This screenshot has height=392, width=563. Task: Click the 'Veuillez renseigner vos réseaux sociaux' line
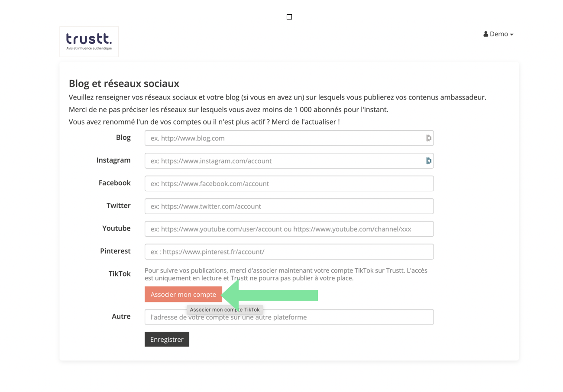point(278,97)
